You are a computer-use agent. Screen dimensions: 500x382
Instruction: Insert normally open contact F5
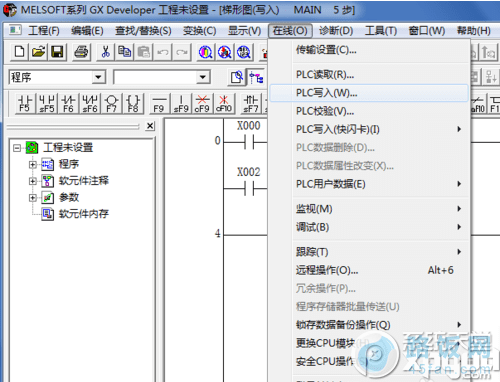pos(25,103)
